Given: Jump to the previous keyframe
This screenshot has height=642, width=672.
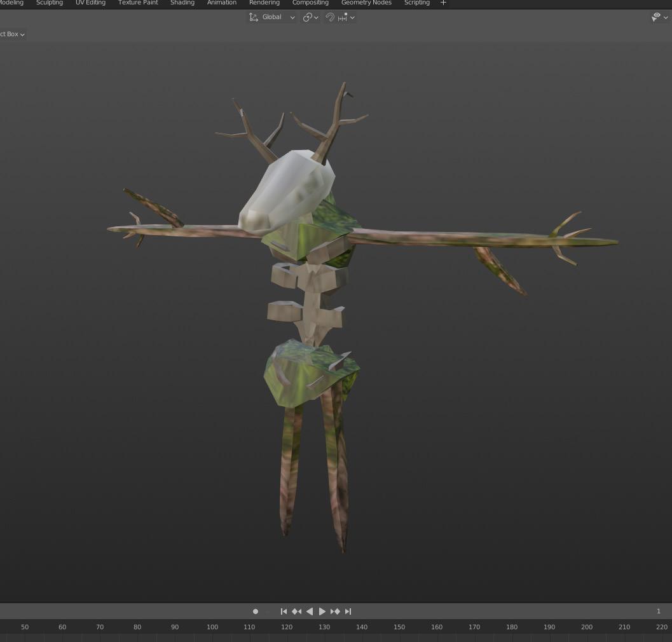Looking at the screenshot, I should [296, 611].
